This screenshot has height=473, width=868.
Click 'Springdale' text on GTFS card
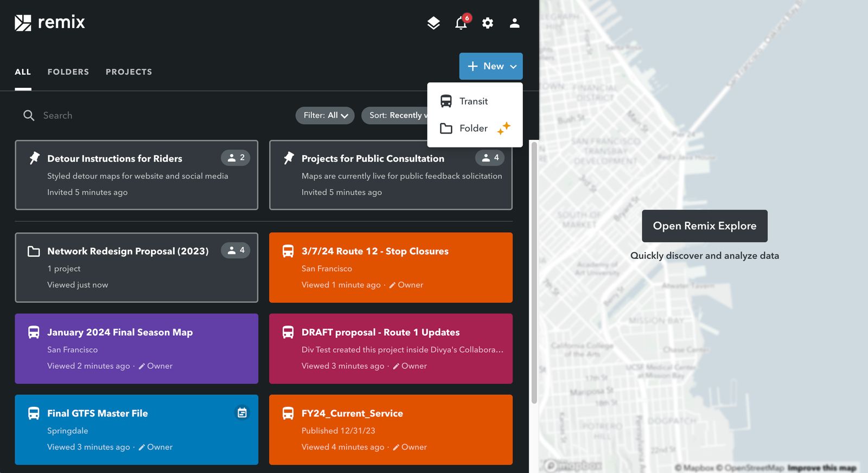pyautogui.click(x=67, y=431)
